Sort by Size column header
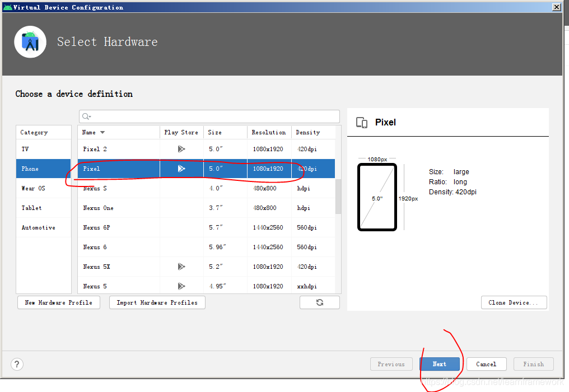Screen dimensions: 569x392 [x=225, y=133]
